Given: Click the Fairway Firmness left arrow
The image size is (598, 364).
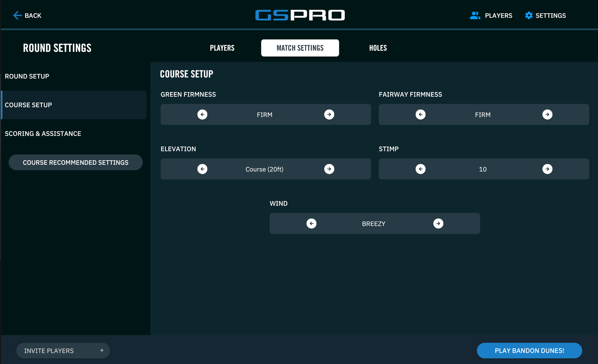Looking at the screenshot, I should pyautogui.click(x=420, y=114).
